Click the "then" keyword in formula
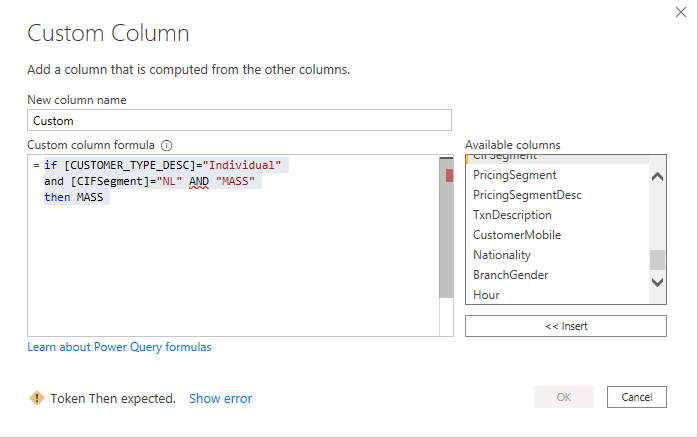The image size is (698, 438). 57,197
